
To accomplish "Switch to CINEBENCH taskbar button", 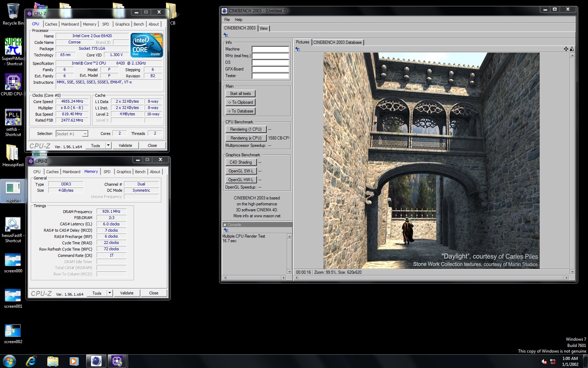I will pos(96,361).
